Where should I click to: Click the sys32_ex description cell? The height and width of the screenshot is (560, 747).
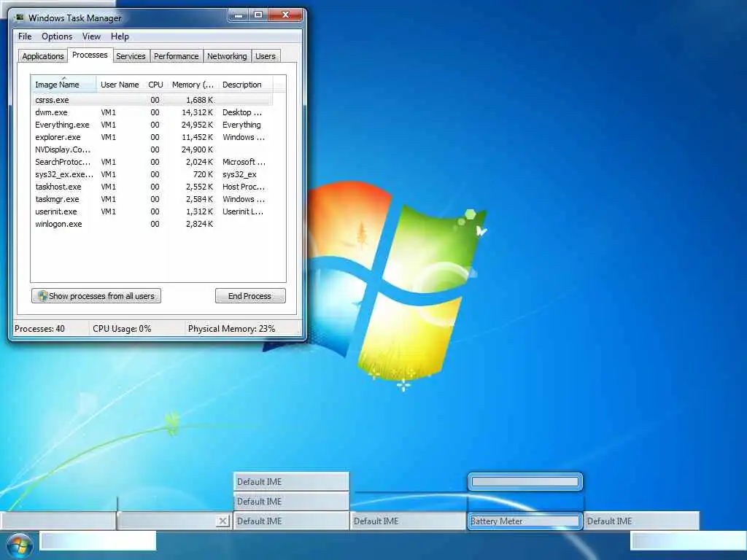point(239,174)
